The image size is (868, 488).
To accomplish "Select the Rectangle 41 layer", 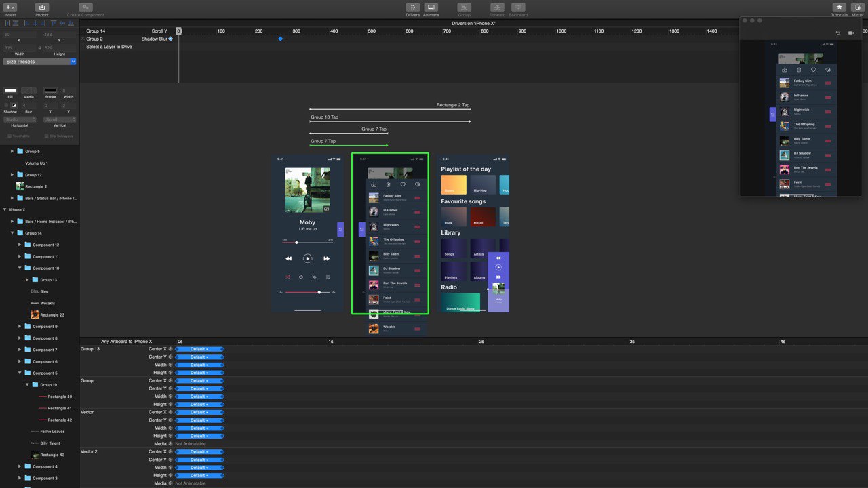I will click(60, 408).
